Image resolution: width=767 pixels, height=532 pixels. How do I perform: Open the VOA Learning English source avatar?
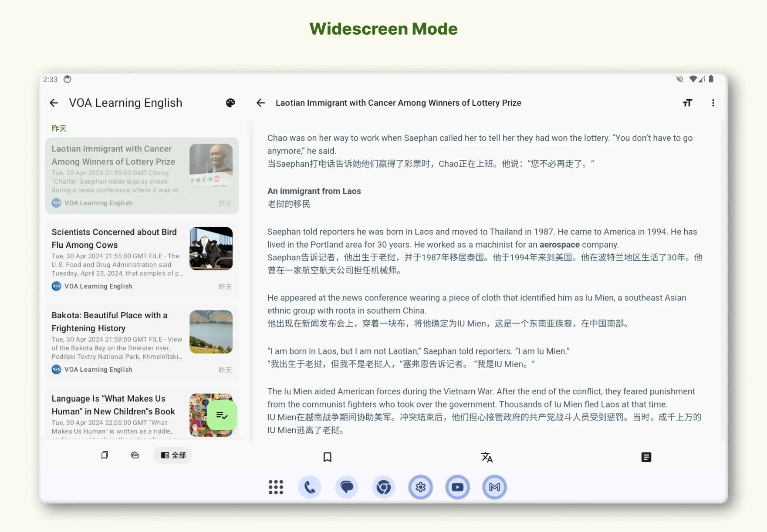tap(56, 203)
